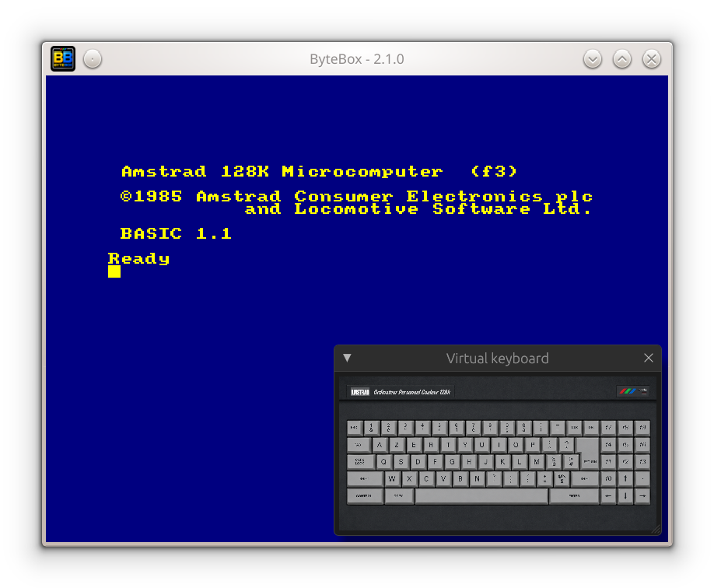Tap the ESC key on virtual keyboard

pos(354,428)
